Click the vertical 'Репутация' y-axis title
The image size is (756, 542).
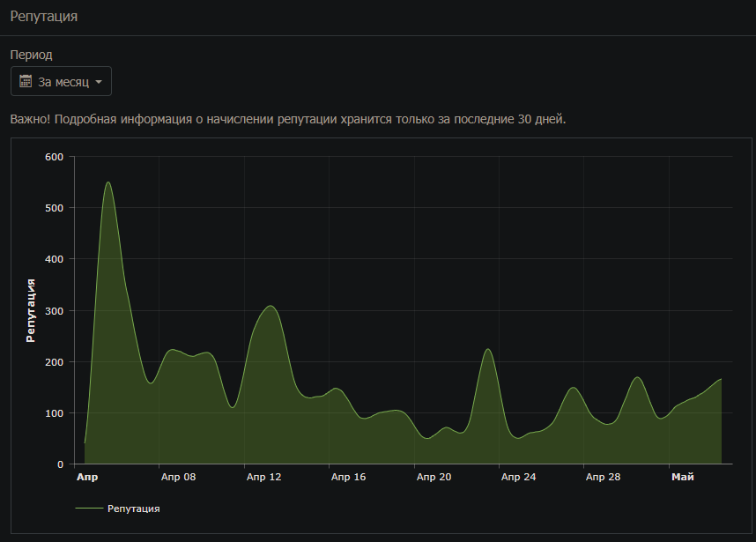[x=31, y=309]
